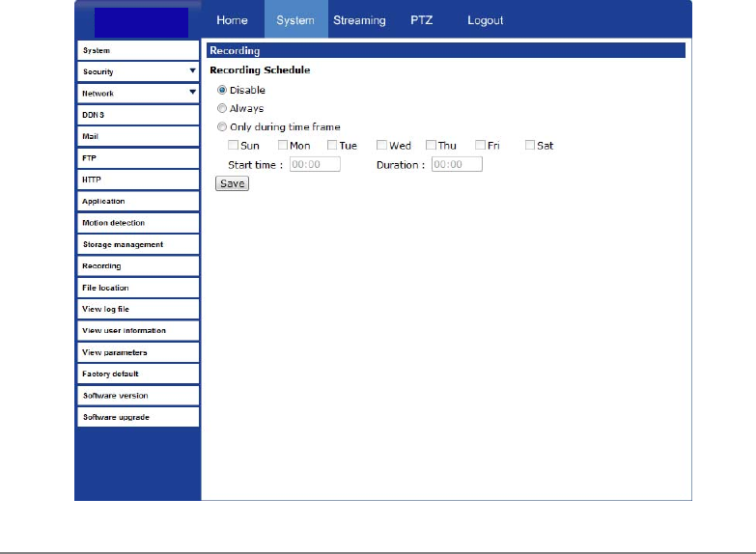Open Storage management settings
Screen dimensions: 756x554
pos(138,244)
